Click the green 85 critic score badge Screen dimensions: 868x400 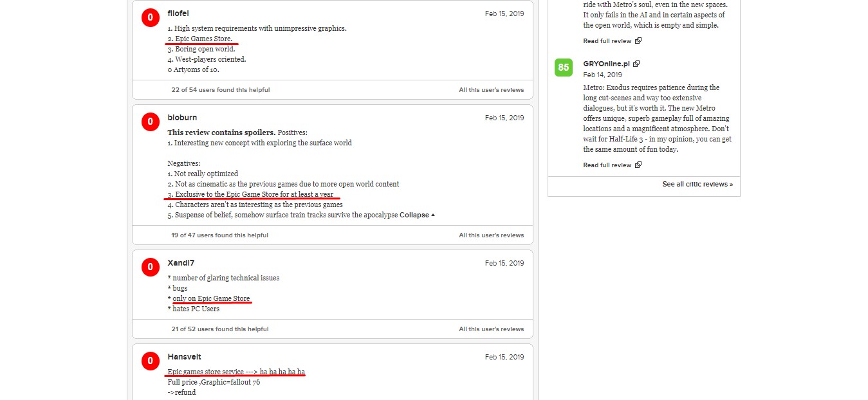point(563,68)
